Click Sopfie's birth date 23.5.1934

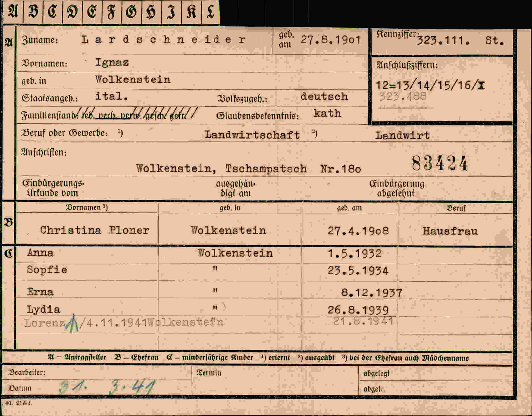point(358,271)
